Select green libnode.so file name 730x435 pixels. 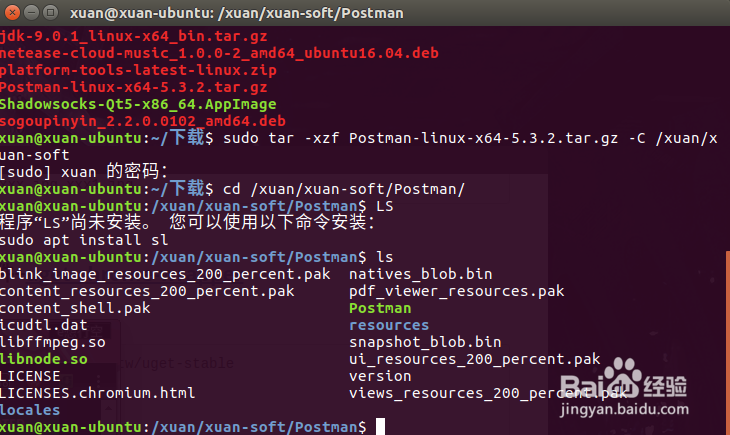coord(44,359)
